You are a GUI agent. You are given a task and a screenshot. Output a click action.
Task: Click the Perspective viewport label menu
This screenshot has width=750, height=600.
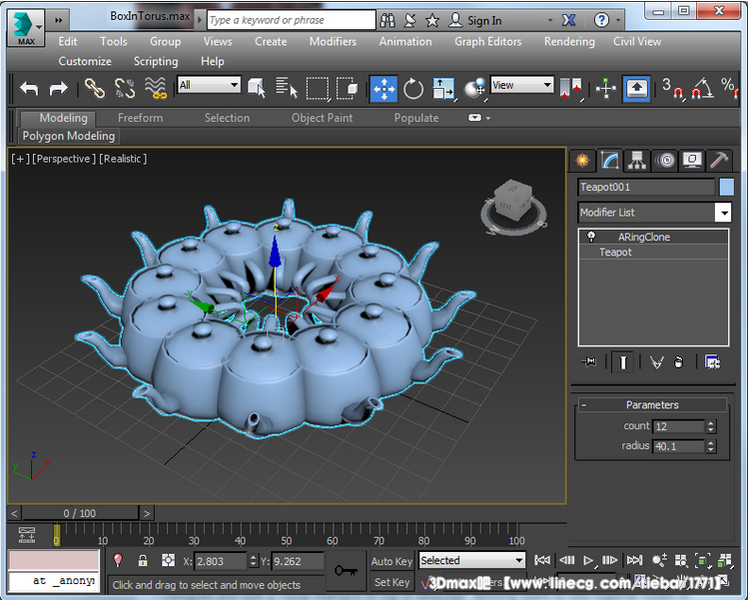pyautogui.click(x=64, y=159)
